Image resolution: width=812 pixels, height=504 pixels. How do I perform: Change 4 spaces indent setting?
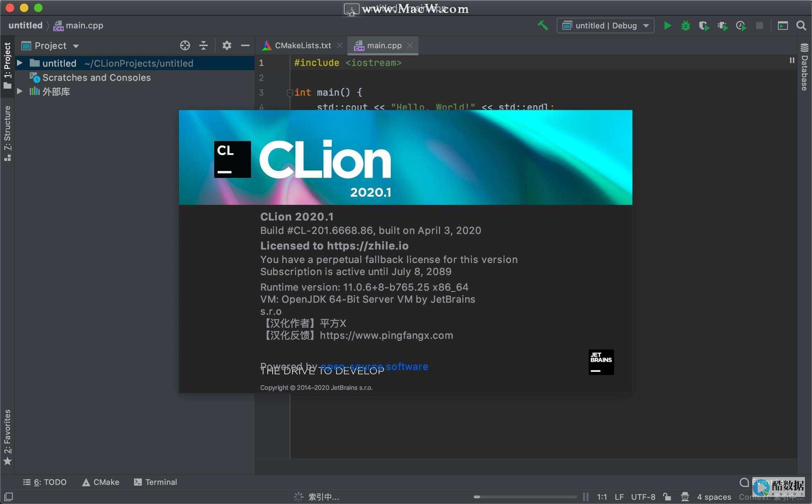[x=714, y=497]
